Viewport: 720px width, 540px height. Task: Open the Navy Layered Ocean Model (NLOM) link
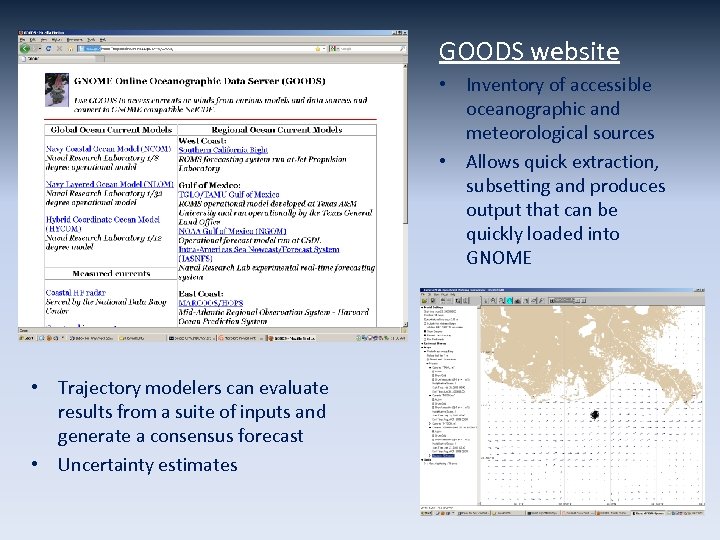pos(109,184)
